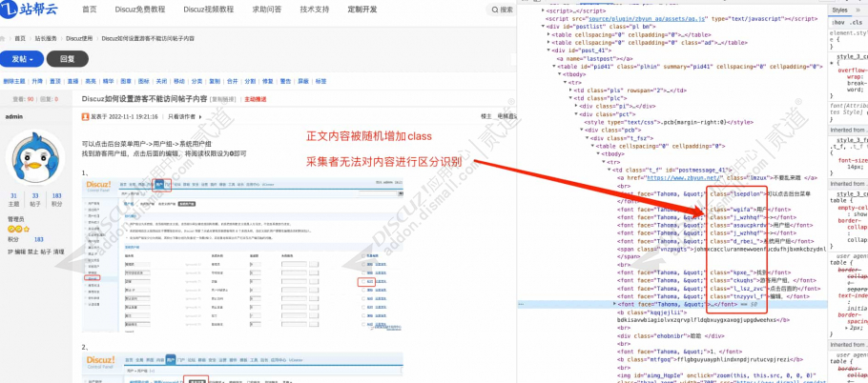The width and height of the screenshot is (868, 383).
Task: Click the 高亮 moderation link
Action: click(x=91, y=81)
